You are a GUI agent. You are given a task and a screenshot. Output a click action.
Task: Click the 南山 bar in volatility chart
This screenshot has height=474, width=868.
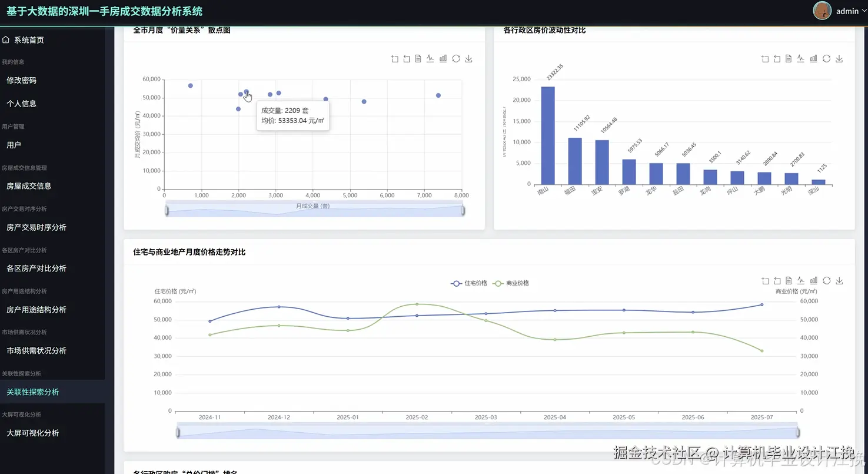(x=548, y=135)
